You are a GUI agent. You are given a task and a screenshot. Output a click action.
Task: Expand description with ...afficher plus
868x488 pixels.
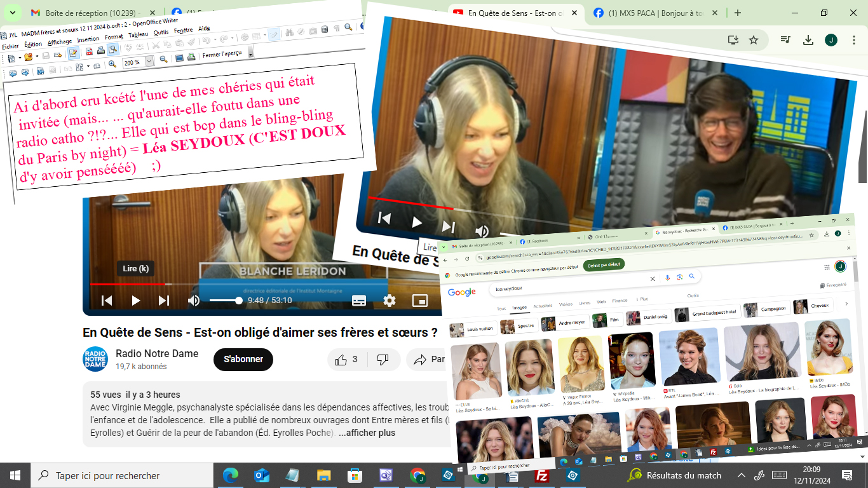[x=367, y=433]
